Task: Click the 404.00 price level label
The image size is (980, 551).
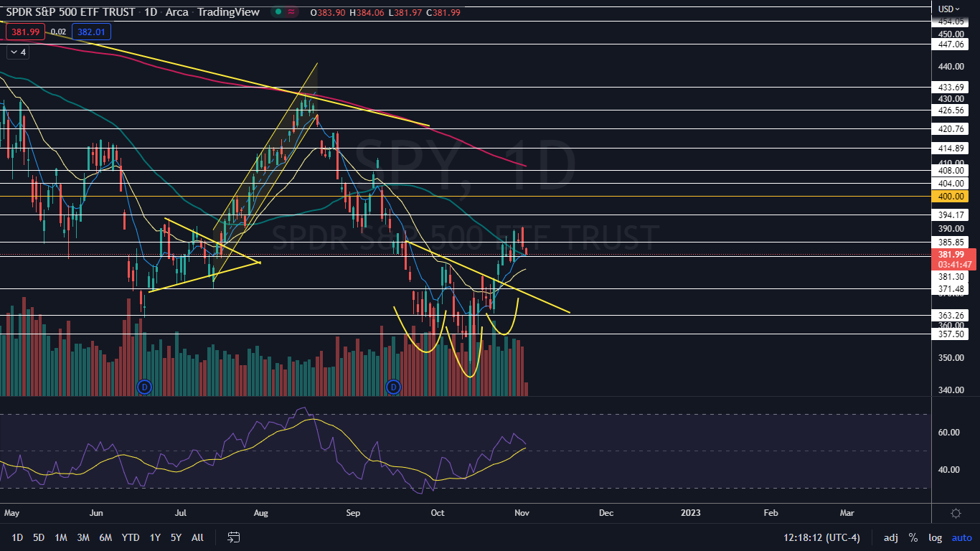Action: pyautogui.click(x=951, y=184)
